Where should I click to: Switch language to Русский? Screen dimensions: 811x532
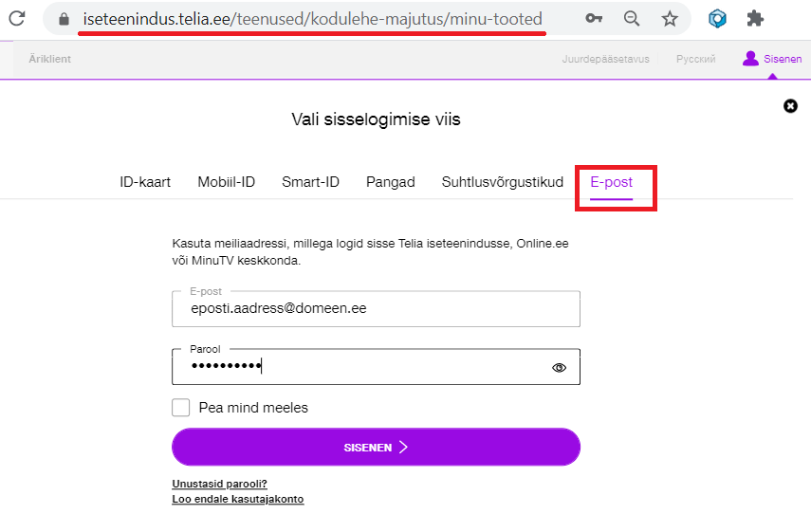pyautogui.click(x=695, y=59)
